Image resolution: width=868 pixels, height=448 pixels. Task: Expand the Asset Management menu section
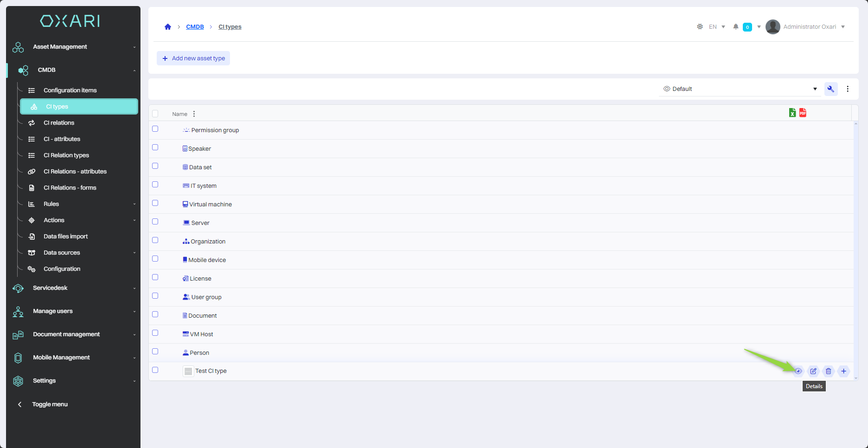pyautogui.click(x=74, y=47)
